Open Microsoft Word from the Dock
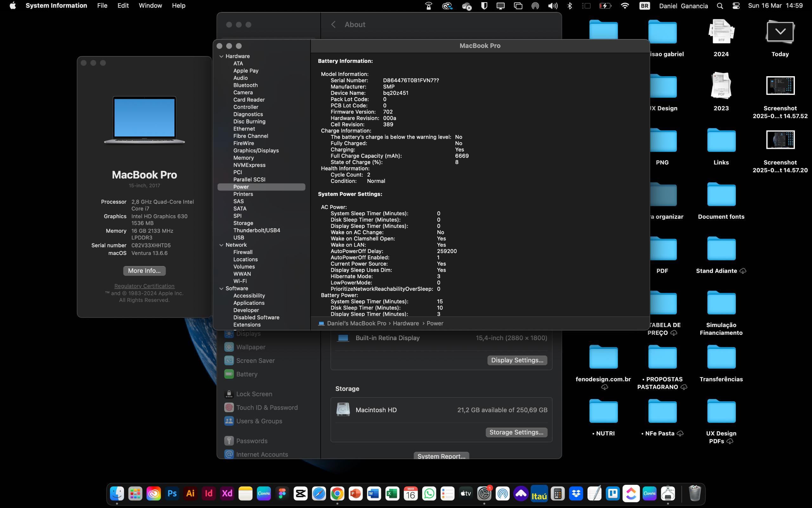This screenshot has width=812, height=508. point(374,493)
